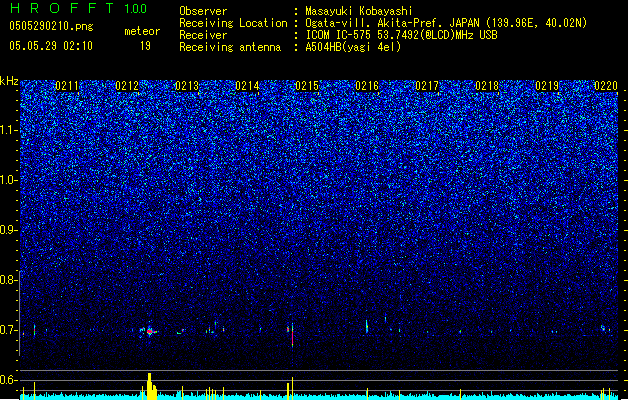Click the meteor label
Image resolution: width=629 pixels, height=400 pixels.
[x=142, y=31]
